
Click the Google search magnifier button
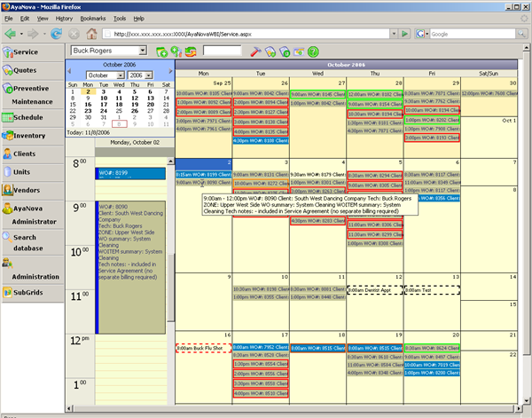tap(521, 34)
